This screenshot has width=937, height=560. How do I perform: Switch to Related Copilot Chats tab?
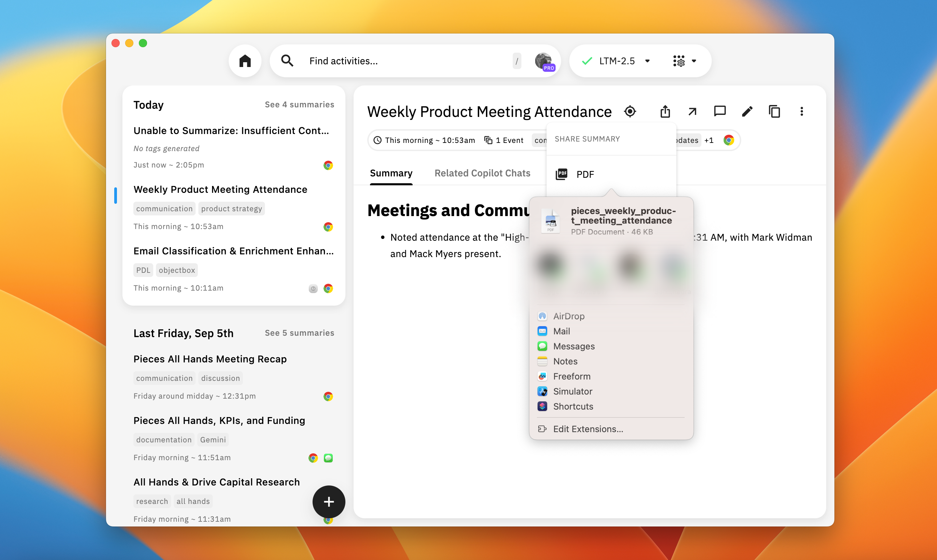[482, 173]
